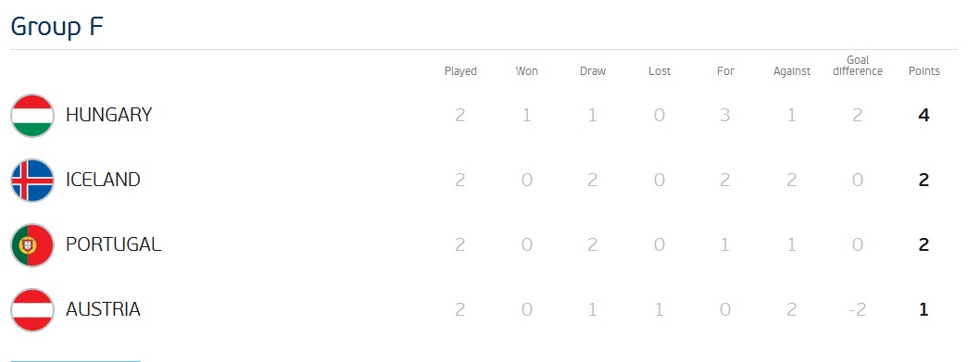Select the PORTUGAL team name
The image size is (980, 362).
[113, 244]
